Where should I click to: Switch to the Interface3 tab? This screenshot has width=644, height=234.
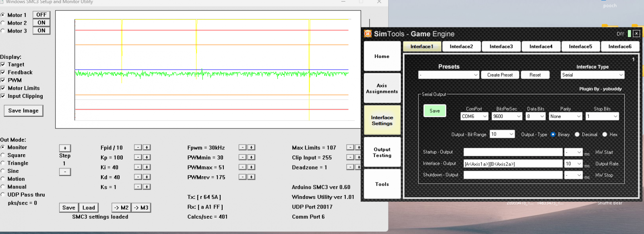(x=501, y=47)
